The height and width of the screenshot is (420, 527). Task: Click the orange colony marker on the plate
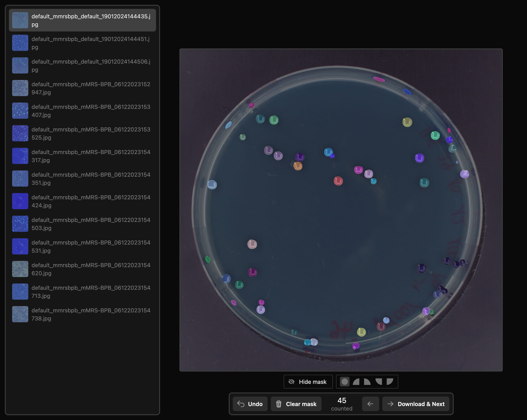[x=298, y=166]
